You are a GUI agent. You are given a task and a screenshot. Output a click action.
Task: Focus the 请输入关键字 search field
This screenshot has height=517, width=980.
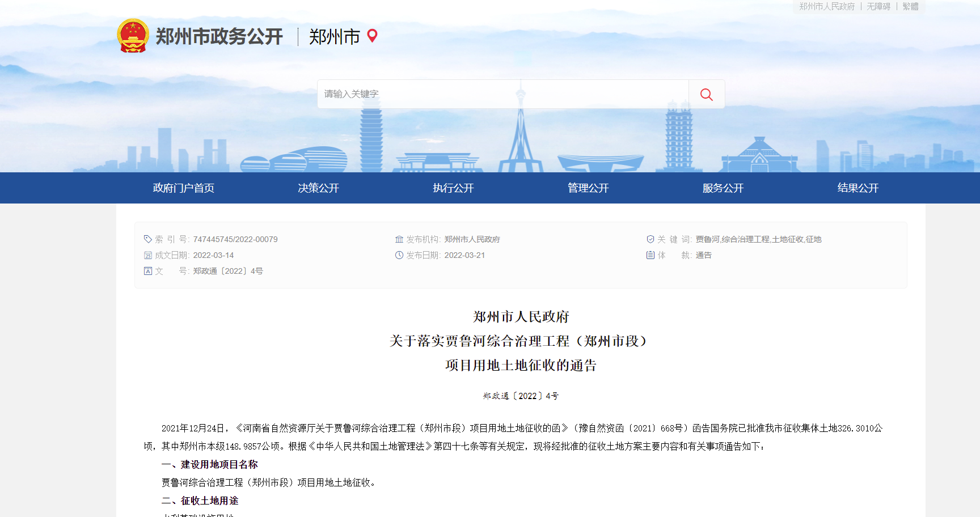point(502,94)
